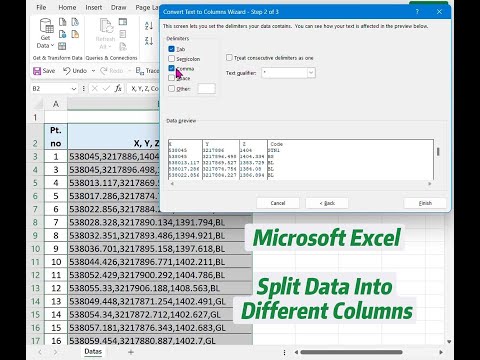The image size is (480, 360).
Task: Open the Get Data menu
Action: click(x=46, y=34)
